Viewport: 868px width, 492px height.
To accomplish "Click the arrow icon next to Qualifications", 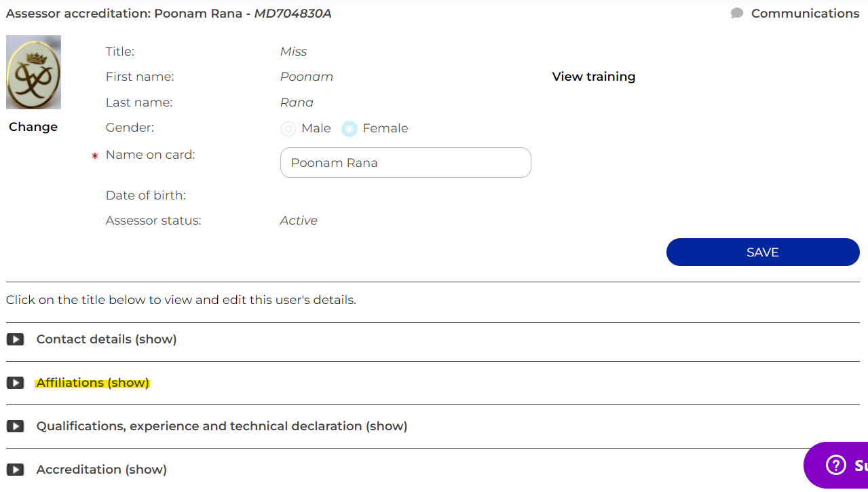I will pos(15,426).
